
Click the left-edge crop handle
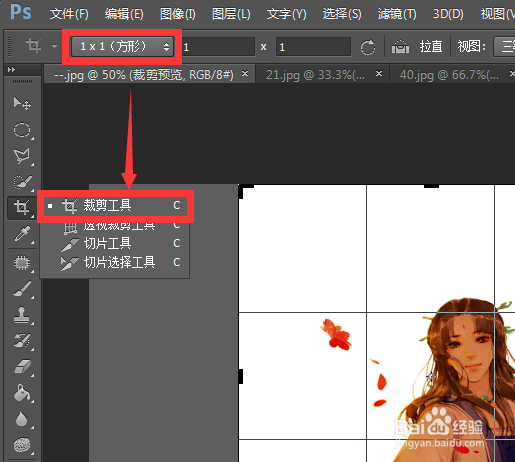[241, 376]
